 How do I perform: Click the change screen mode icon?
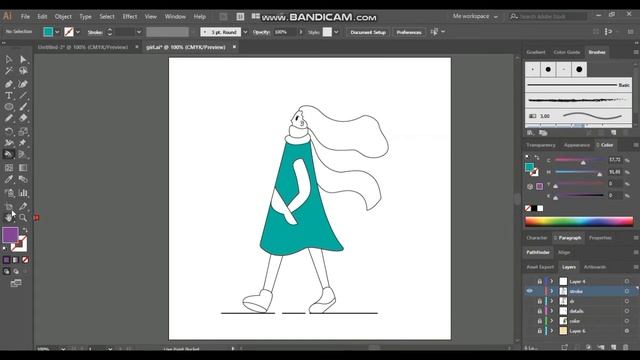[x=16, y=283]
